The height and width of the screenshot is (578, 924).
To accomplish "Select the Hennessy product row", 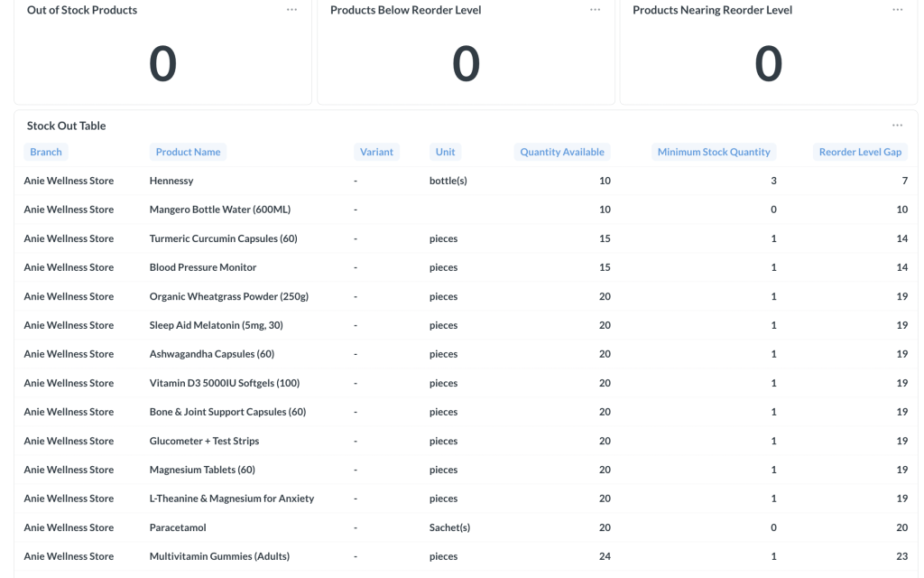I will 171,181.
